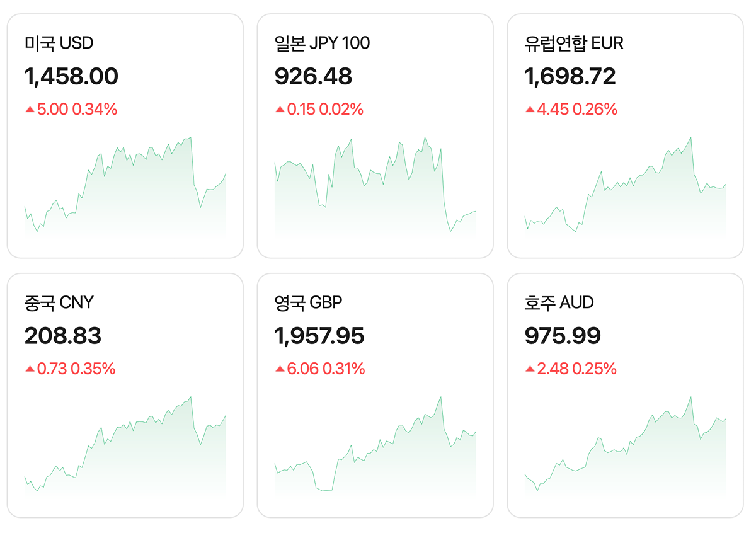The image size is (756, 533).
Task: Click the 1,957.95 GBP rate value
Action: point(319,336)
